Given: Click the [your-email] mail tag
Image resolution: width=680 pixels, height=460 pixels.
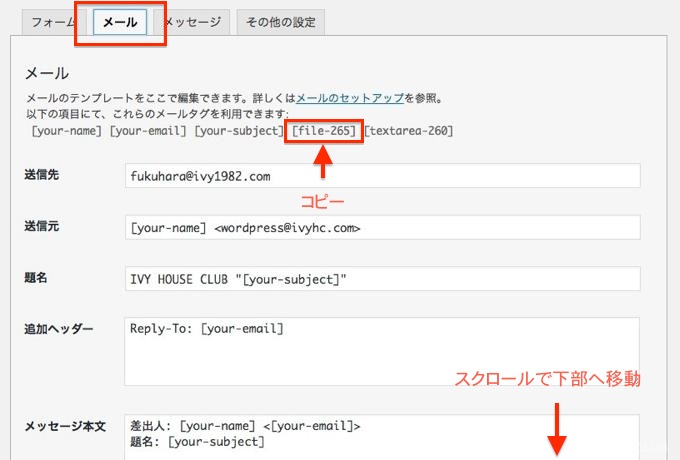Looking at the screenshot, I should (x=148, y=131).
